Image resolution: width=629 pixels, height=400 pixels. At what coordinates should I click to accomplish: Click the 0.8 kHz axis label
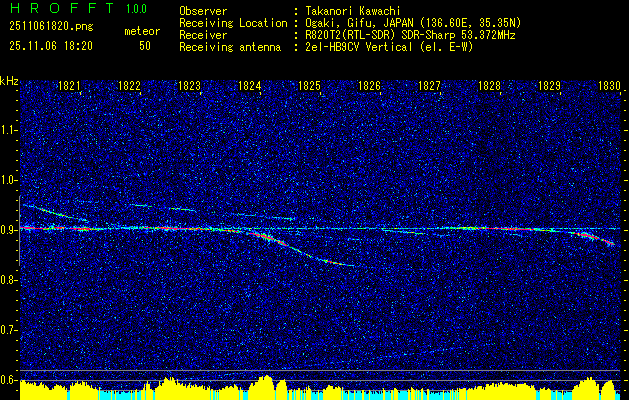(x=8, y=280)
